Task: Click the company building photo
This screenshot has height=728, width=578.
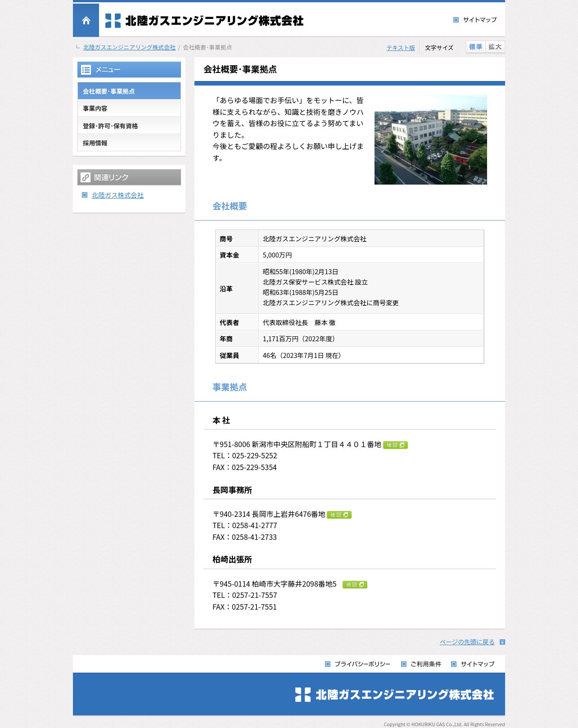Action: pos(431,140)
